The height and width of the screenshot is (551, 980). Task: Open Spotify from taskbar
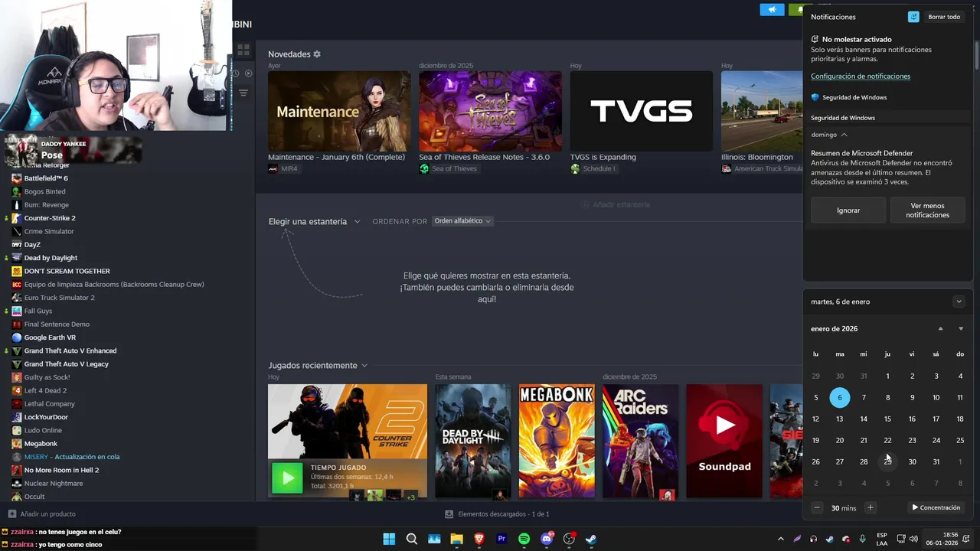[524, 539]
